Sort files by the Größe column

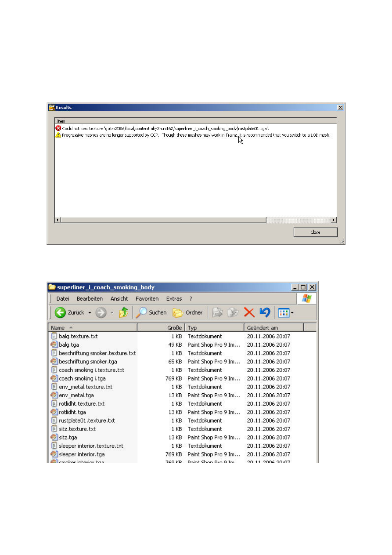[x=161, y=328]
